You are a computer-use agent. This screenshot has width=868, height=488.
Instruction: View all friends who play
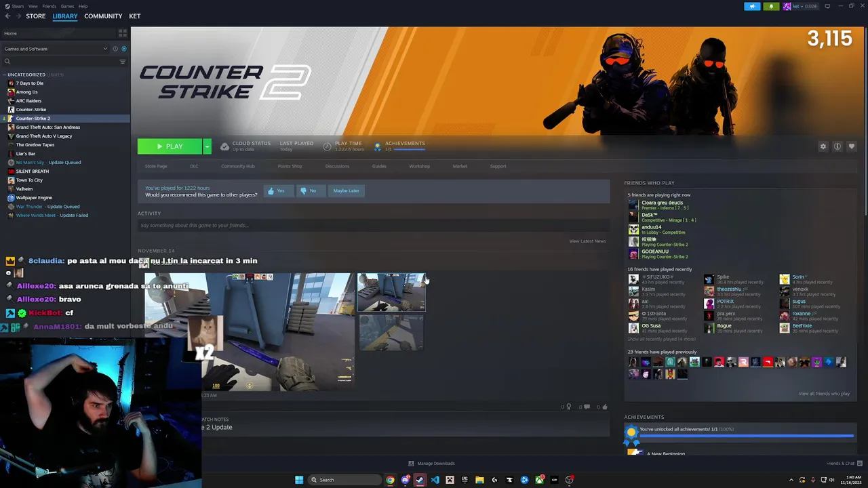[x=824, y=394]
